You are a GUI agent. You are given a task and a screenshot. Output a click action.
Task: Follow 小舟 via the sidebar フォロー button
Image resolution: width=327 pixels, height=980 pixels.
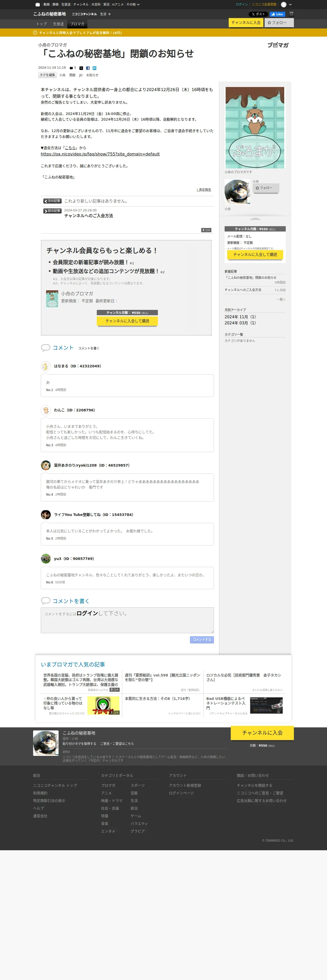266,188
